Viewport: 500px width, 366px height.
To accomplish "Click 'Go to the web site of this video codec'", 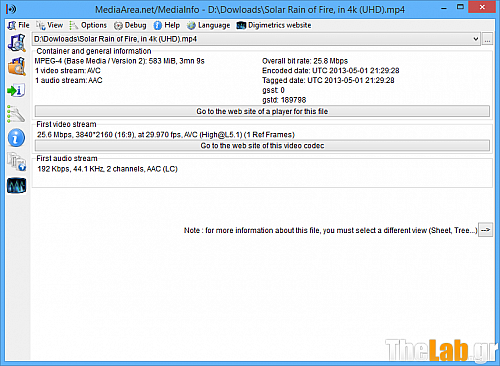I will [x=262, y=146].
